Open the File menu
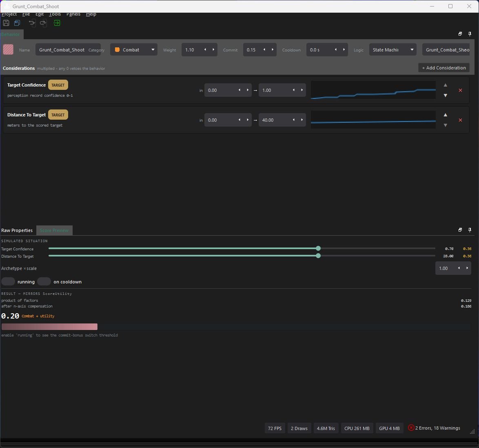This screenshot has width=479, height=448. click(x=26, y=14)
